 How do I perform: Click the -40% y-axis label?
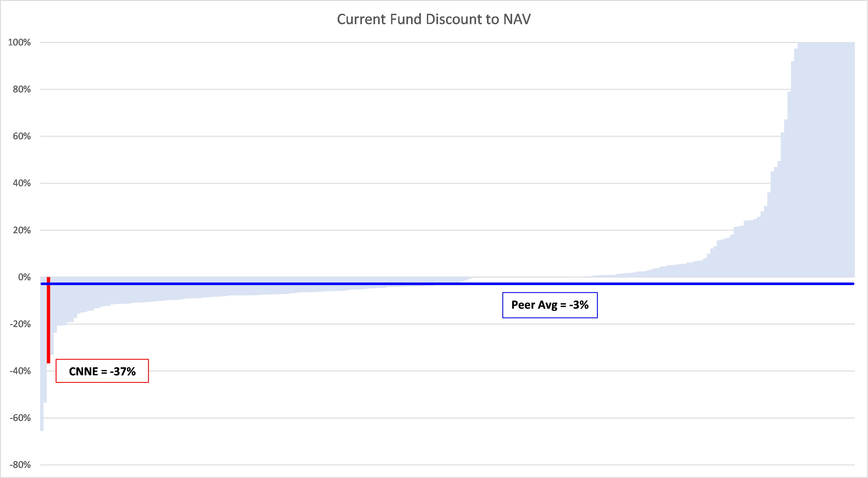coord(20,371)
